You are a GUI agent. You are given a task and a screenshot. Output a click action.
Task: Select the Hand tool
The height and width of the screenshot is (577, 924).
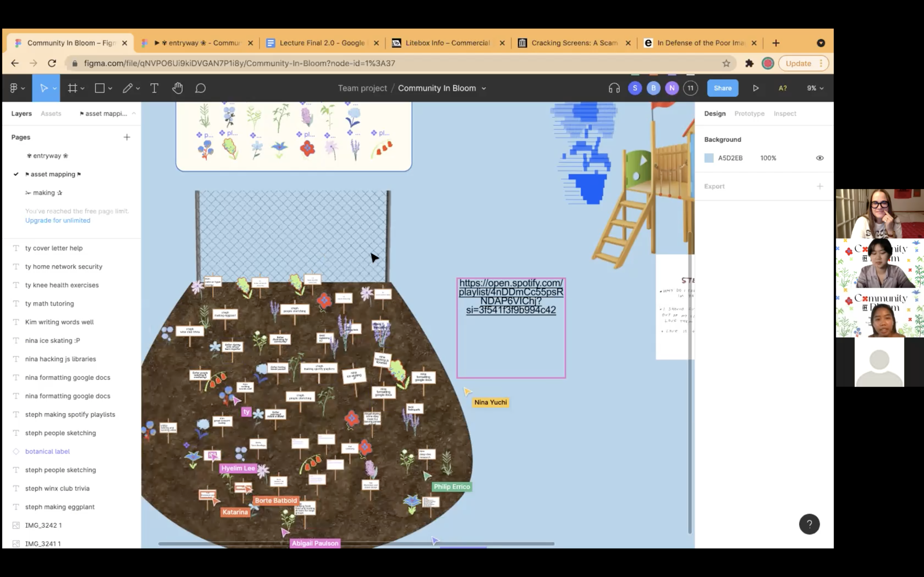(x=177, y=88)
